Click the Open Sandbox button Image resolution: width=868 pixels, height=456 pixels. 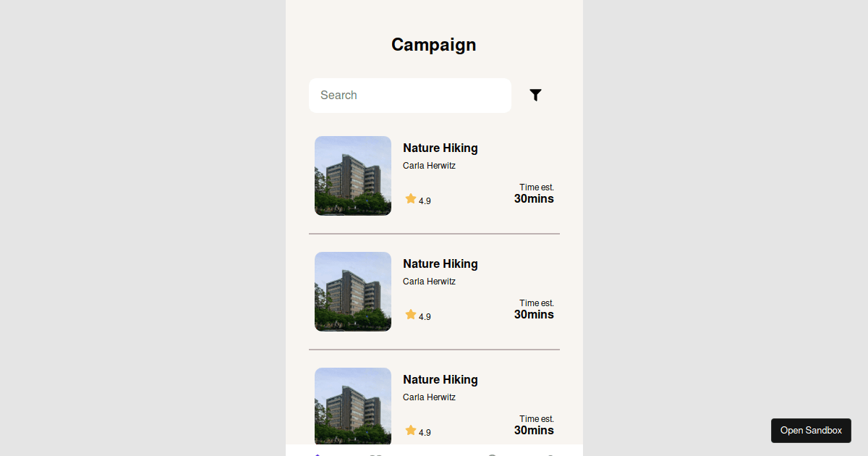(x=811, y=431)
